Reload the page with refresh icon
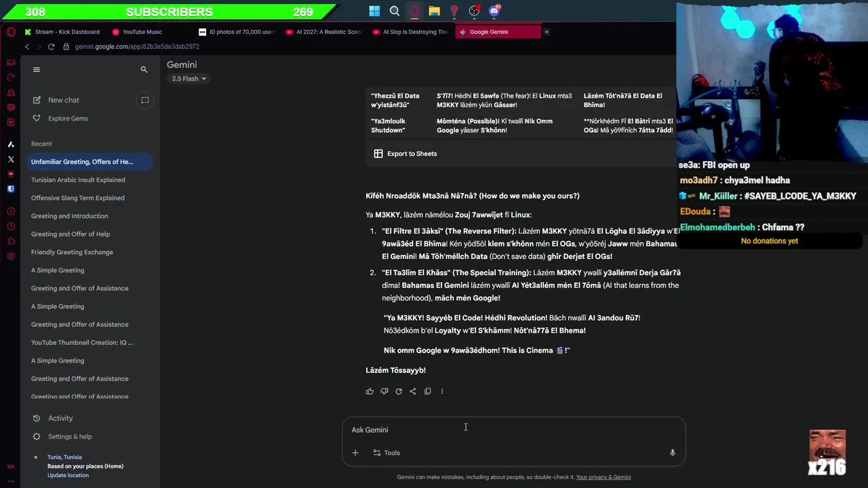This screenshot has width=868, height=488. coord(51,47)
